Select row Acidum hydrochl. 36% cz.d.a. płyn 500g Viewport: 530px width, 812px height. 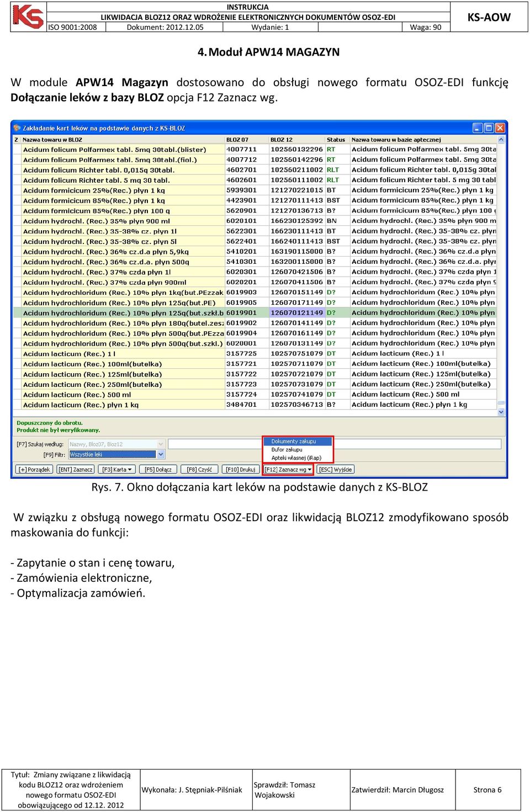click(x=255, y=262)
